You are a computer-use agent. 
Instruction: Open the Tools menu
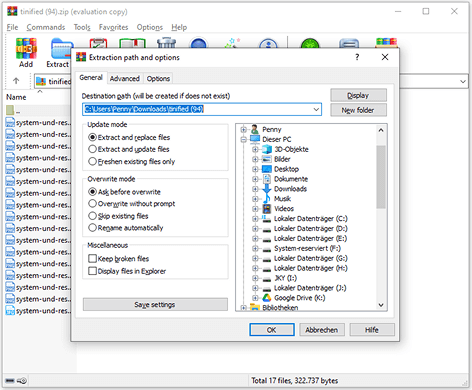click(x=82, y=27)
